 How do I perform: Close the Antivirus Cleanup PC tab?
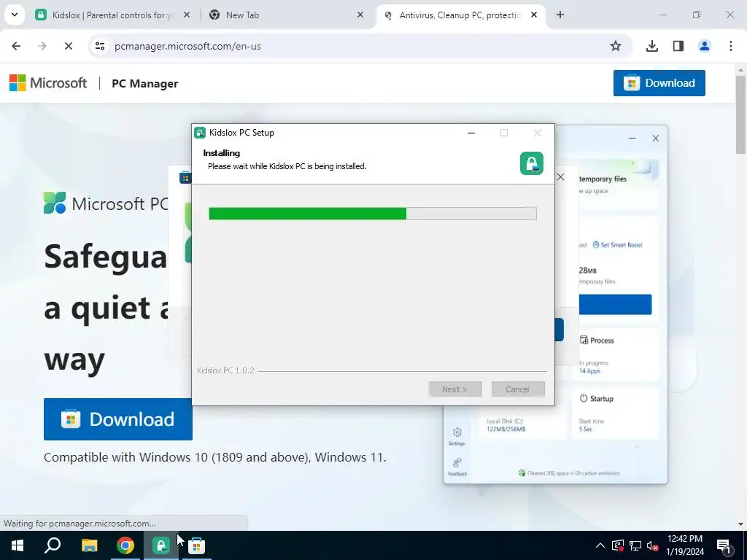pyautogui.click(x=534, y=15)
